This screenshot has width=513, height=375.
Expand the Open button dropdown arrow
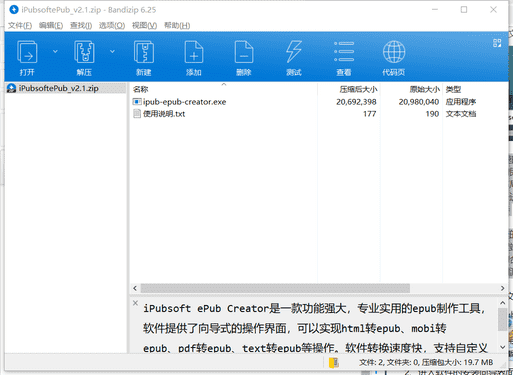coord(55,51)
